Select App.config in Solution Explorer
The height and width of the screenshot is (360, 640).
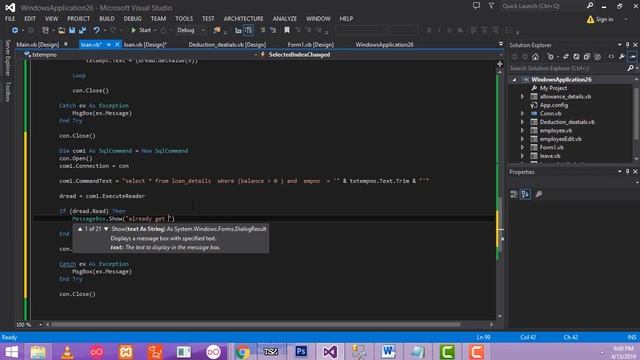click(553, 105)
